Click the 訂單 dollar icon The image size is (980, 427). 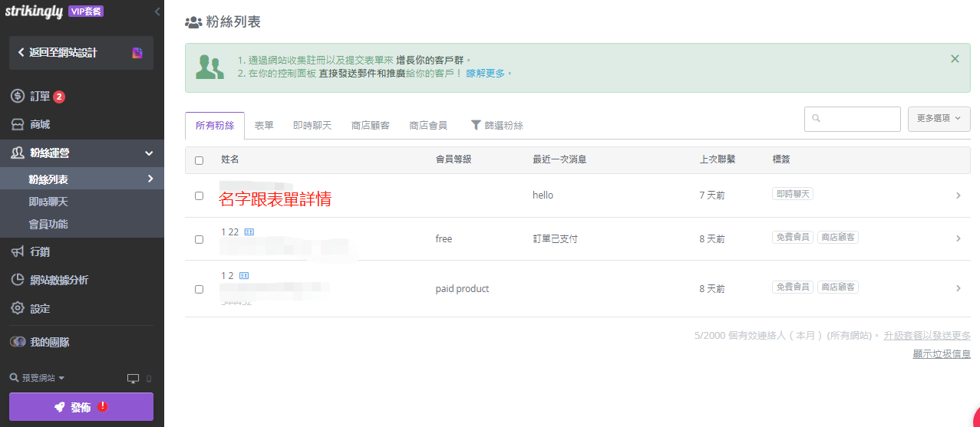18,97
